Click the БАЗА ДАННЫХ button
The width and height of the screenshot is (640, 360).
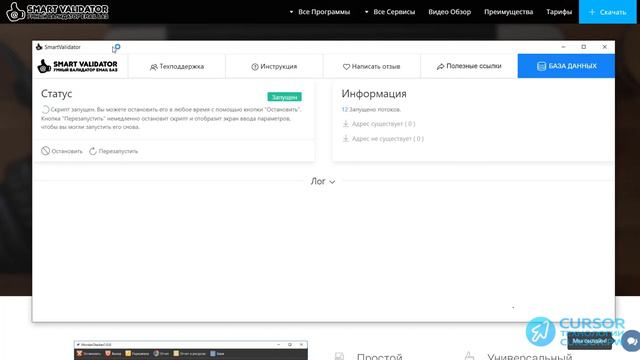[x=566, y=66]
